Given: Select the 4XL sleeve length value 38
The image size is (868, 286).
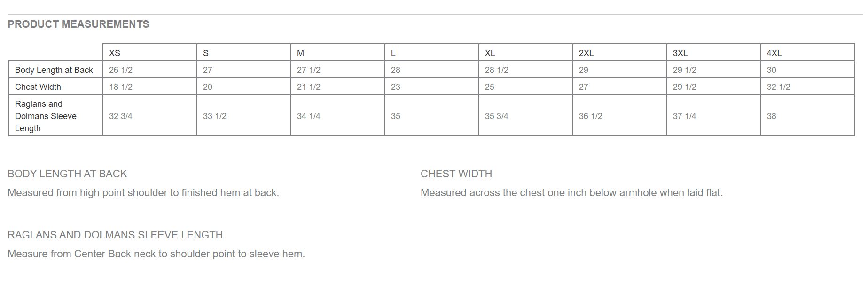Looking at the screenshot, I should (771, 116).
